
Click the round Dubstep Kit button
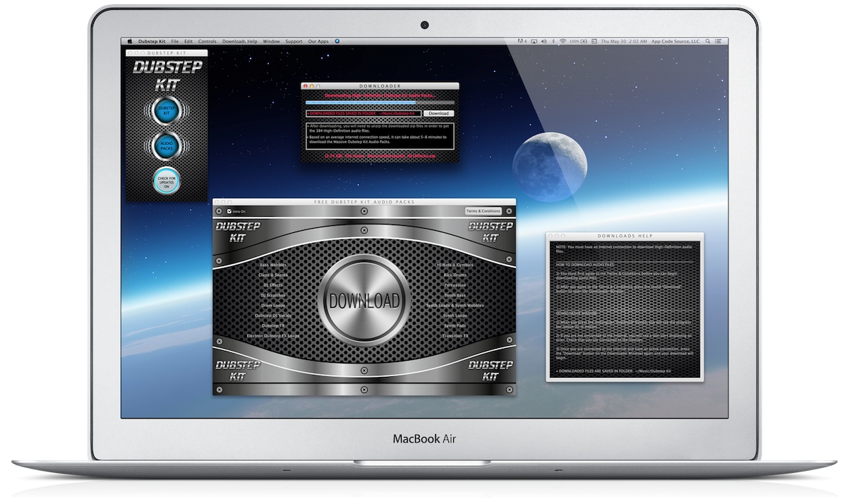coord(167,111)
